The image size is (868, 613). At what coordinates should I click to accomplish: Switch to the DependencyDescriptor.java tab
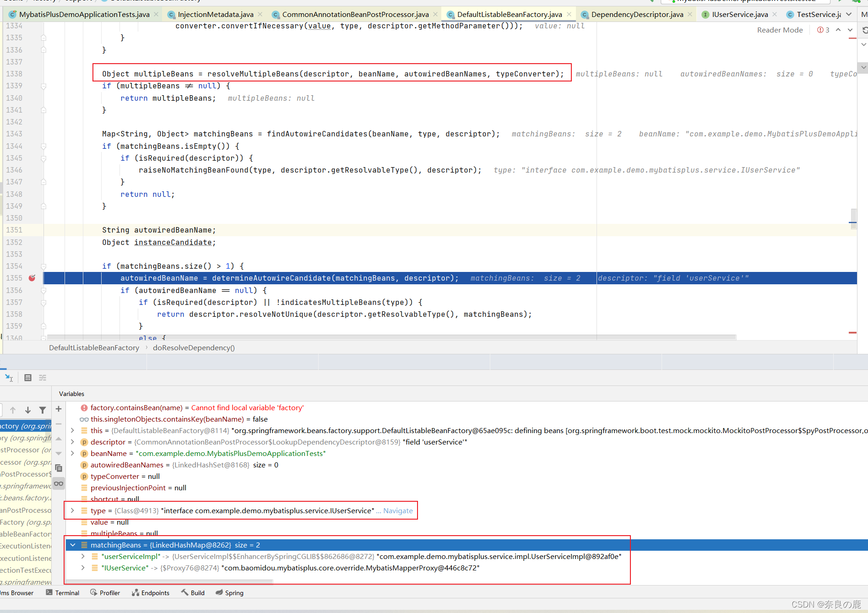pyautogui.click(x=636, y=14)
